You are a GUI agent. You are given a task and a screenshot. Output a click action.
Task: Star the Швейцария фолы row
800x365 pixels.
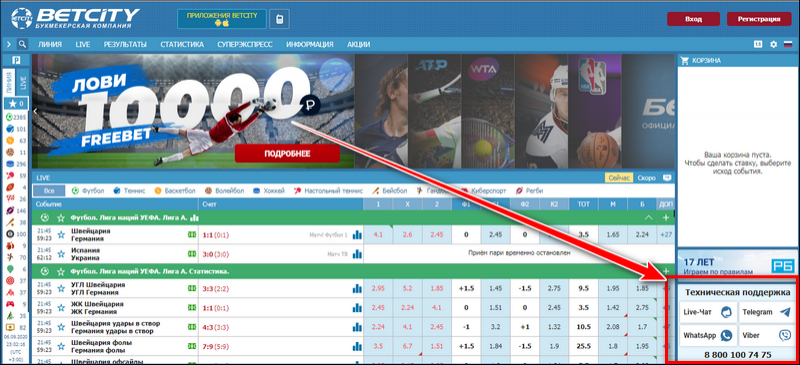[61, 346]
